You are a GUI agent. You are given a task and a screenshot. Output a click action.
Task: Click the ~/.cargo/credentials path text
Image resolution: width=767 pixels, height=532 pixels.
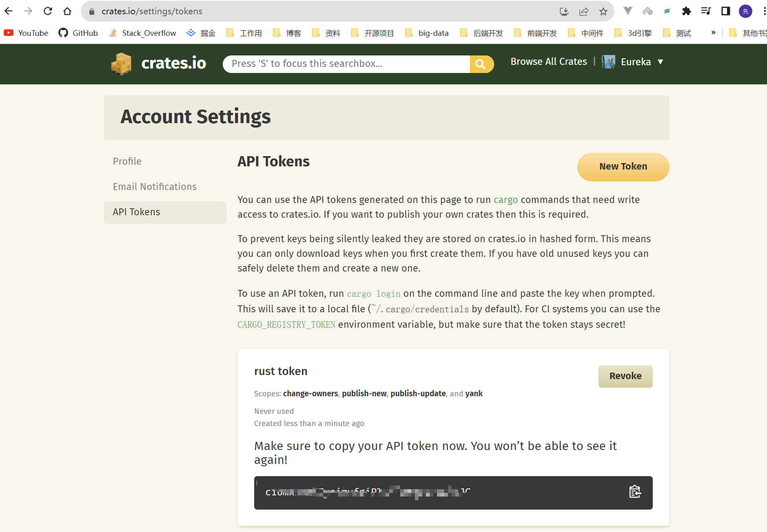420,309
